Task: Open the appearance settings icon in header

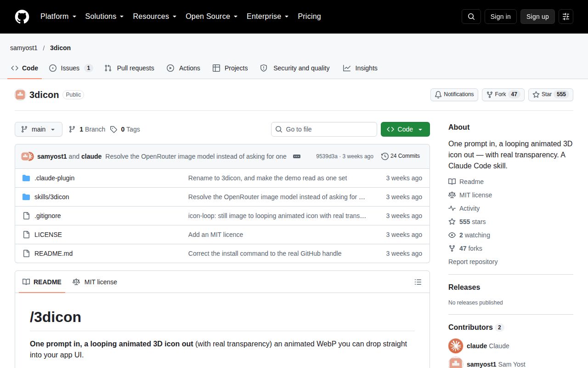Action: click(566, 17)
